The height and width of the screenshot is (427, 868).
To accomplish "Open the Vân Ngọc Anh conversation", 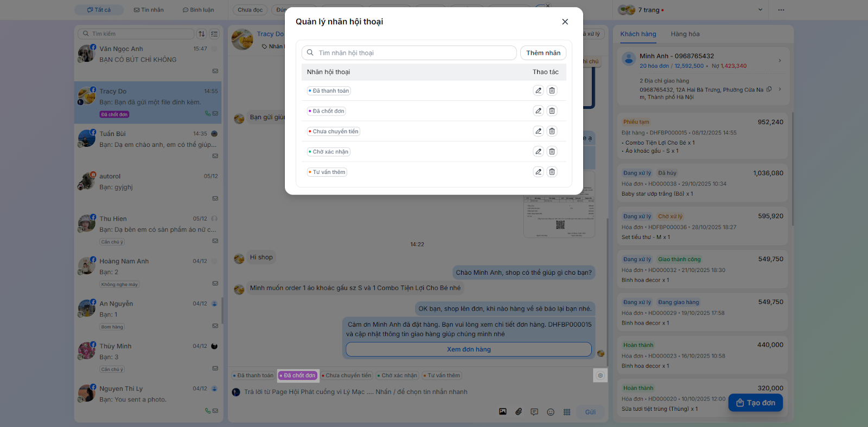I will (x=148, y=60).
